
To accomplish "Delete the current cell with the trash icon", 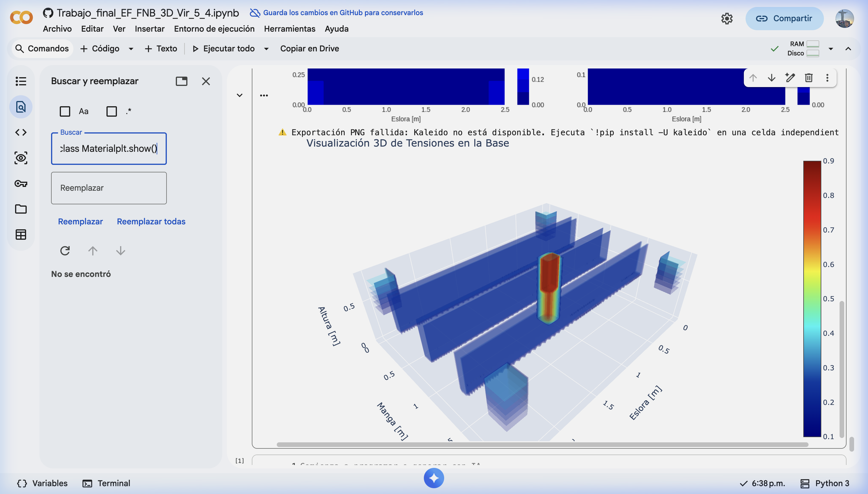I will coord(809,78).
